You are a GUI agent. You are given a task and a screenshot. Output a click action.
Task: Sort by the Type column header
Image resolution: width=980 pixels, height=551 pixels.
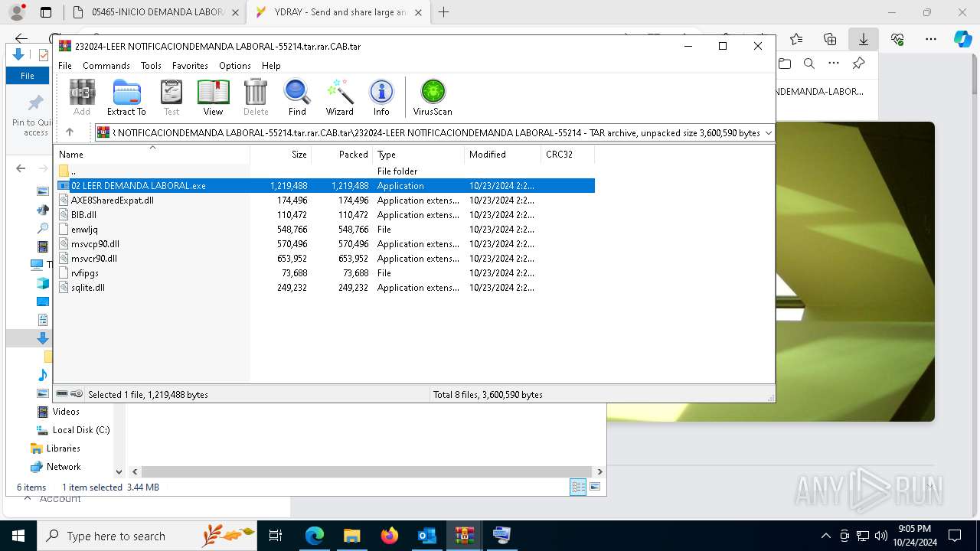418,154
